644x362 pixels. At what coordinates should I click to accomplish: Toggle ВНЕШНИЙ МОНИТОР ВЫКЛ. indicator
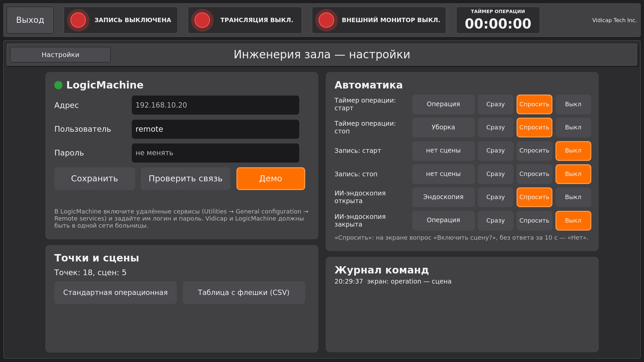(379, 20)
